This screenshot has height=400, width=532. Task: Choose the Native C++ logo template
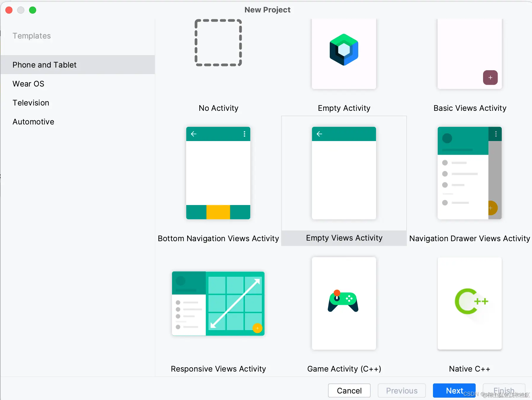[471, 301]
